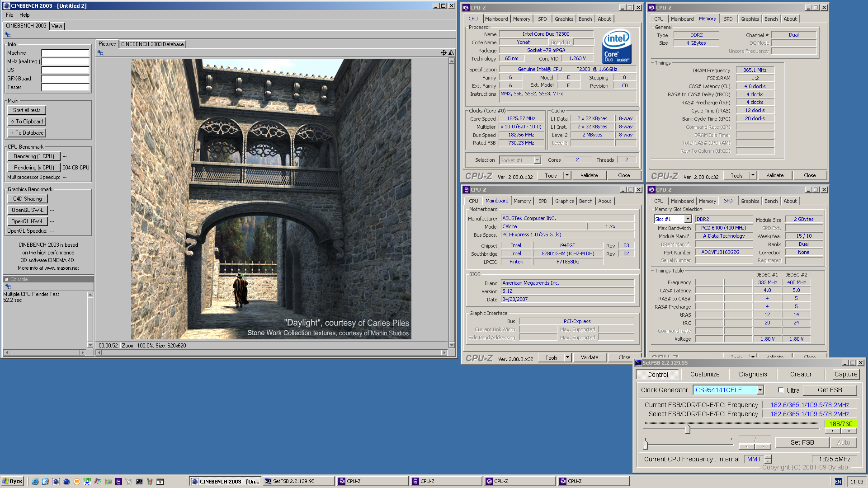Click the lower SetFSB slider thumb
This screenshot has height=488, width=868.
tap(645, 445)
